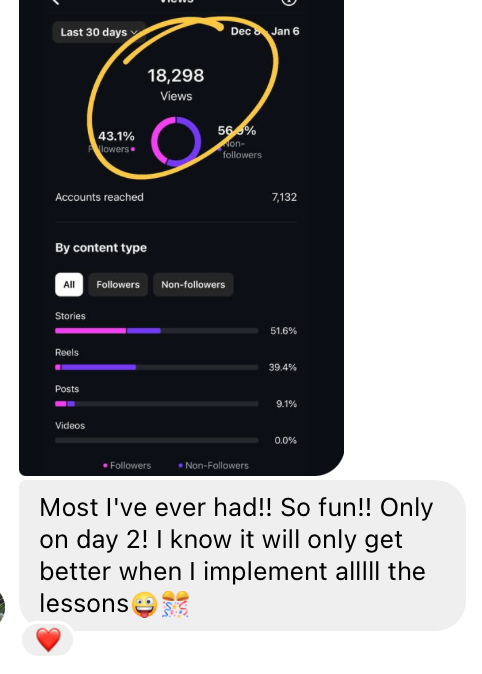The width and height of the screenshot is (482, 674).
Task: Click the back arrow at top left
Action: 55,2
